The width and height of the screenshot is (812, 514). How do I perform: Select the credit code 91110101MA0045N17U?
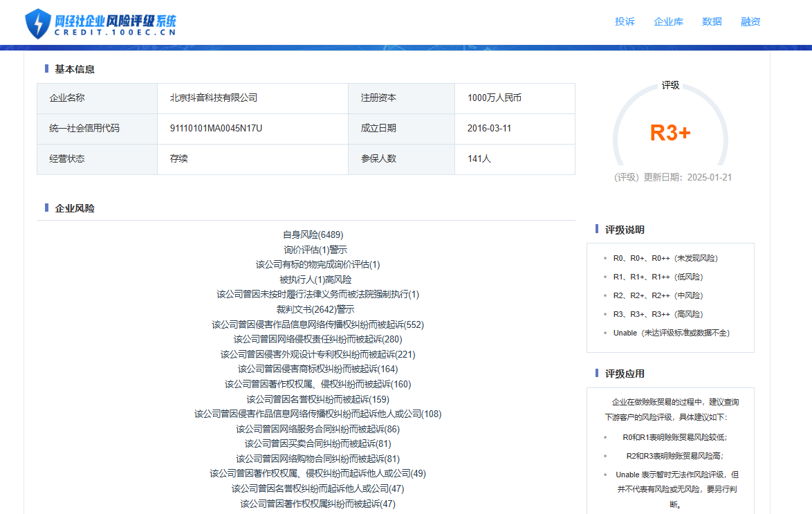tap(216, 129)
